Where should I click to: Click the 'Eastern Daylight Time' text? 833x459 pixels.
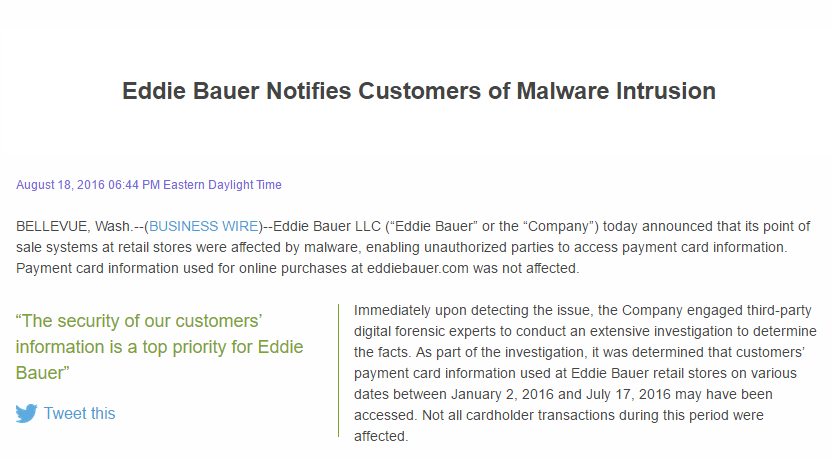[x=222, y=185]
